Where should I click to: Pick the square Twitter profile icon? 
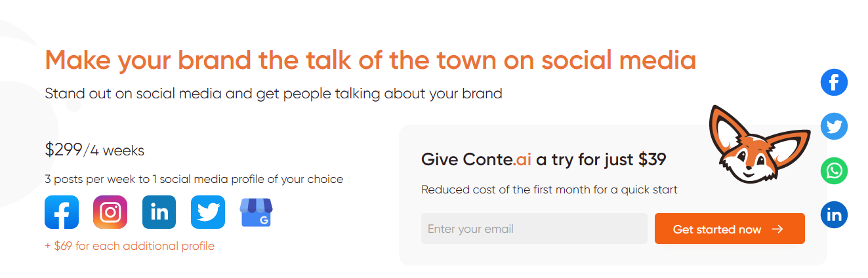[x=208, y=212]
